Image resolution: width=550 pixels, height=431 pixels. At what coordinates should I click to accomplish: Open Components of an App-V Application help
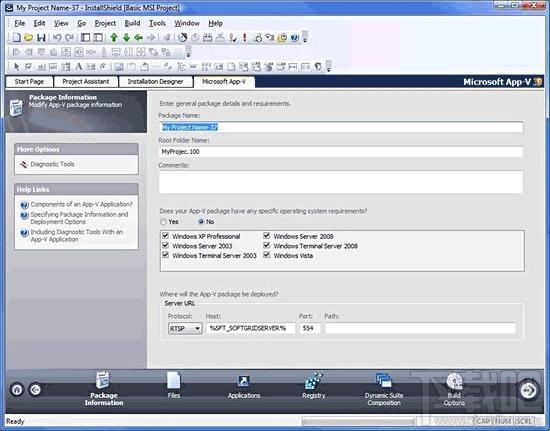[x=81, y=204]
